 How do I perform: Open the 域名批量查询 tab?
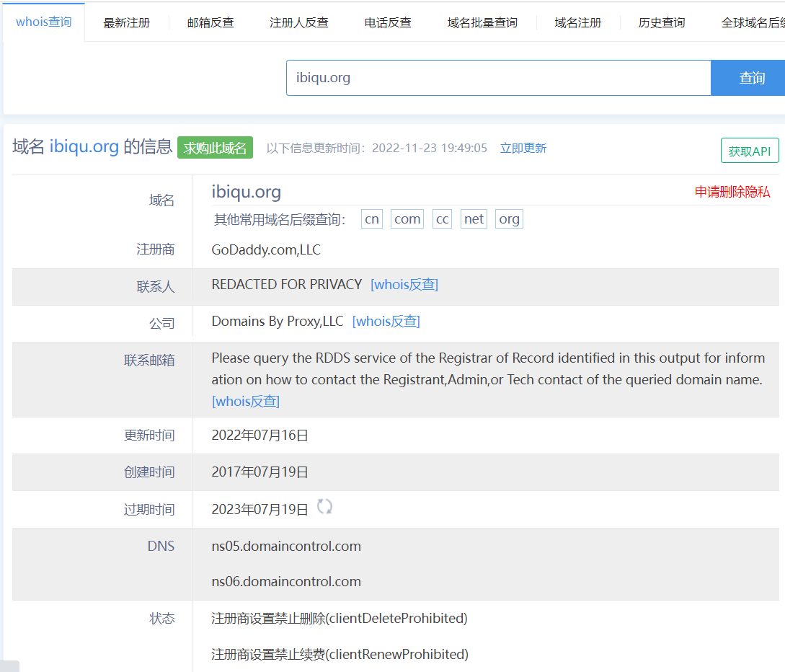(482, 22)
